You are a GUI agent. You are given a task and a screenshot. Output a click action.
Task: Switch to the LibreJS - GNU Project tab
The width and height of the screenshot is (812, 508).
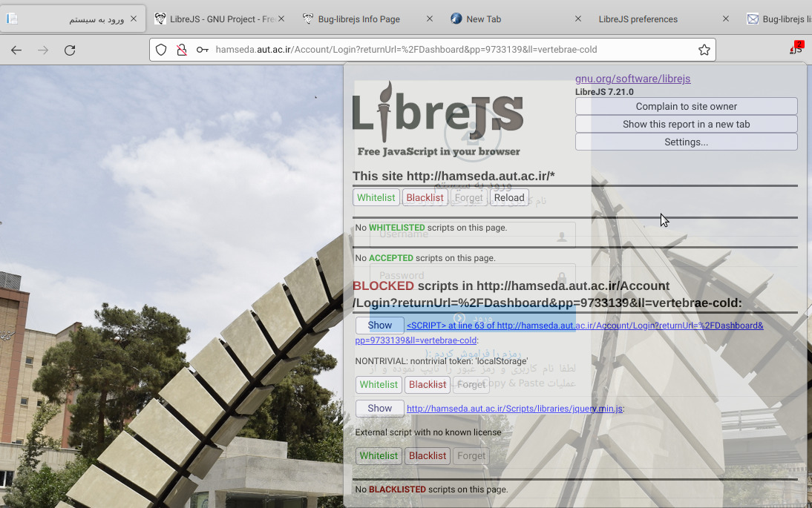(x=220, y=19)
